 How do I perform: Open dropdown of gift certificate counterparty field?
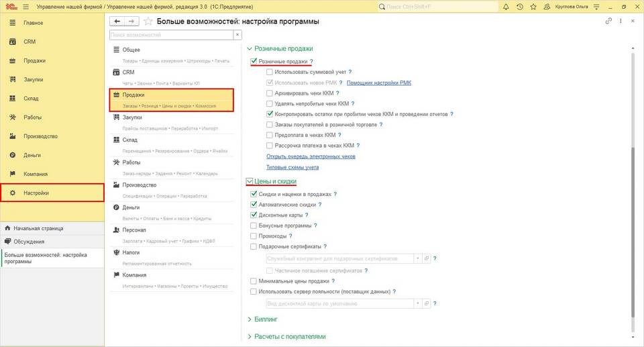(x=418, y=258)
